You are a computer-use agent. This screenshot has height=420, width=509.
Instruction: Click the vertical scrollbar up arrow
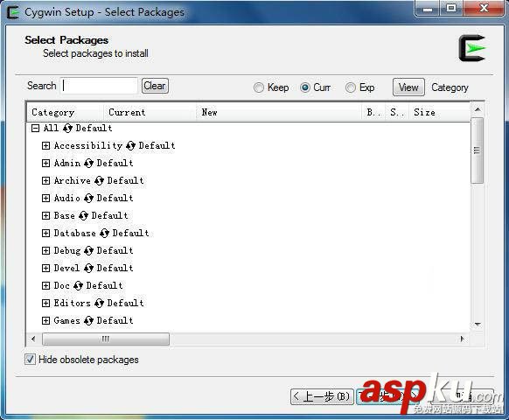(x=478, y=109)
